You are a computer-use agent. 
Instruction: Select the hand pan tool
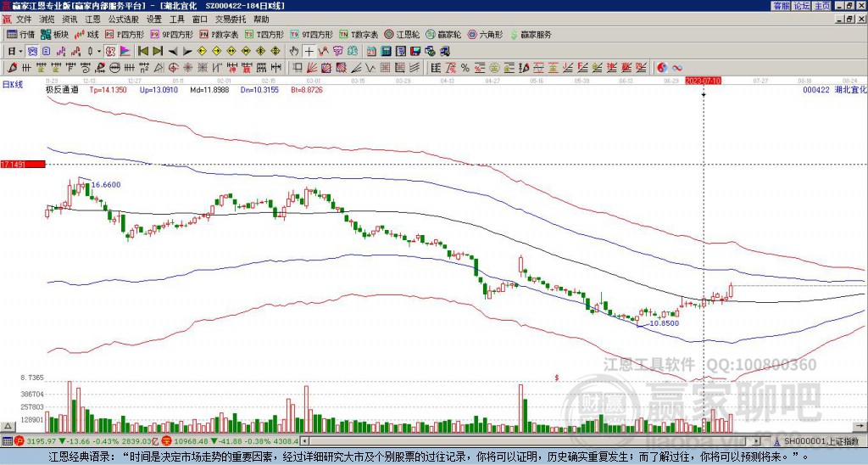[293, 52]
